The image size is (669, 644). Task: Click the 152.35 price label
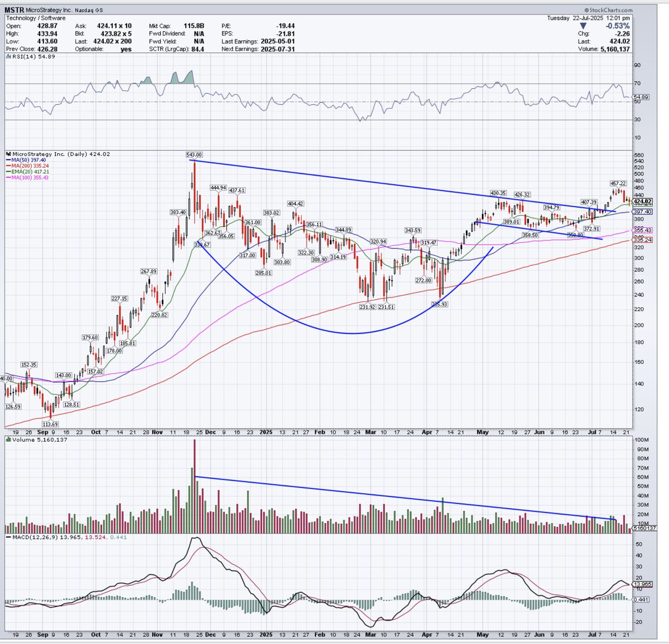[29, 364]
